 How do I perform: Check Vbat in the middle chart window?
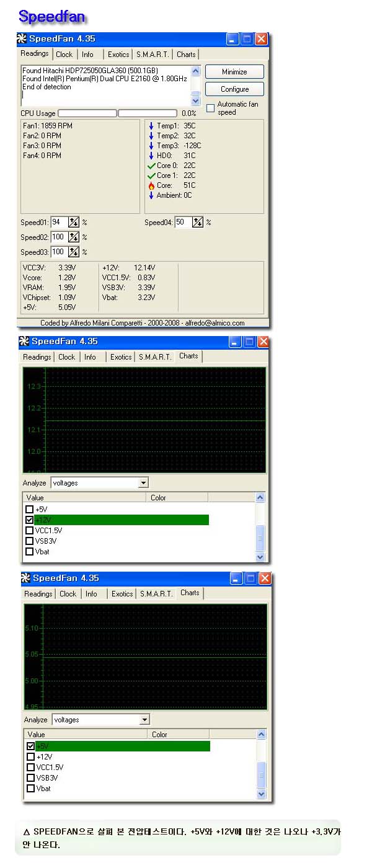pyautogui.click(x=29, y=552)
